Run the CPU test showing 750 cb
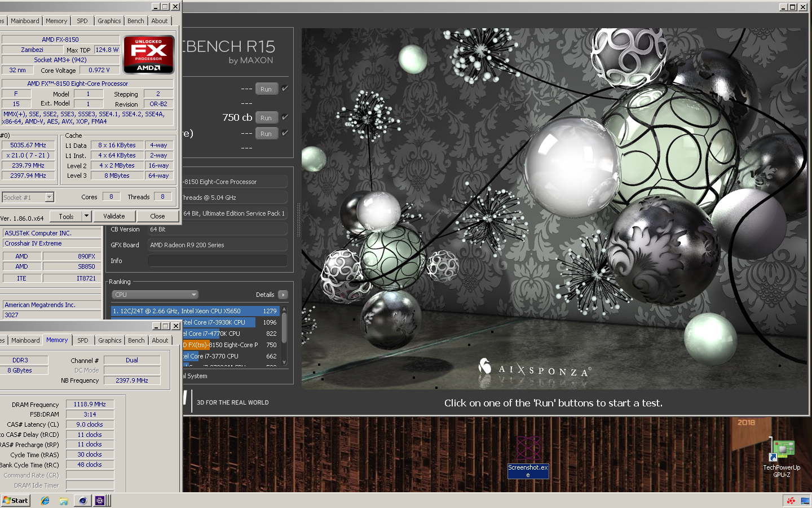Viewport: 812px width, 508px height. click(x=266, y=117)
